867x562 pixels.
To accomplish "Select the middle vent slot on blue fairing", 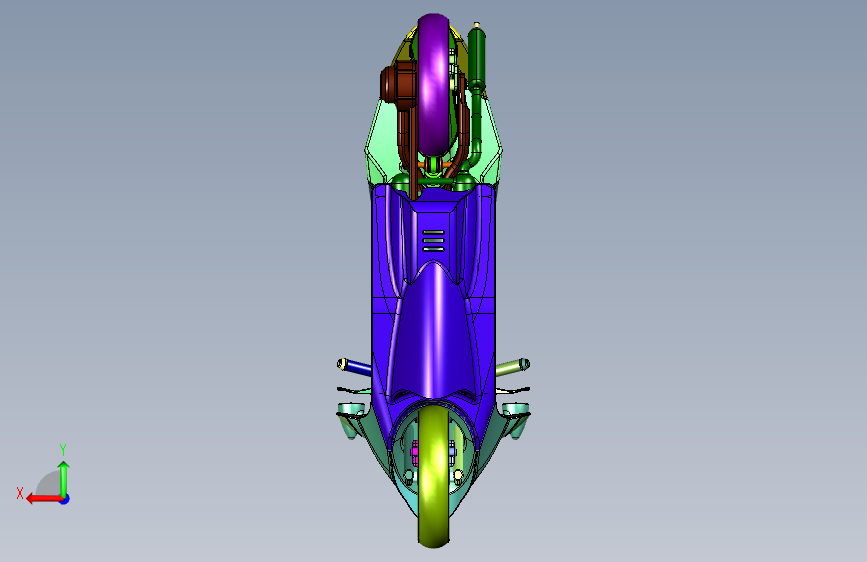I will coord(434,241).
